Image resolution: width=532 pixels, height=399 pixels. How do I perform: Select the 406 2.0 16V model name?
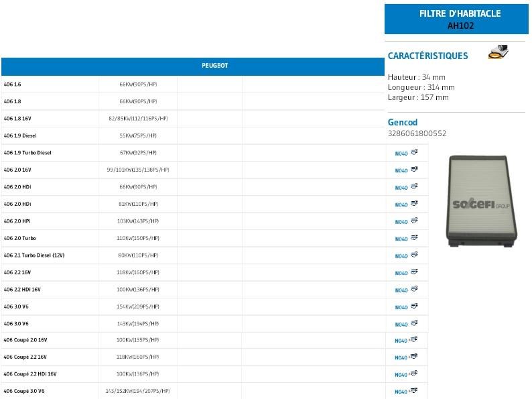(17, 170)
